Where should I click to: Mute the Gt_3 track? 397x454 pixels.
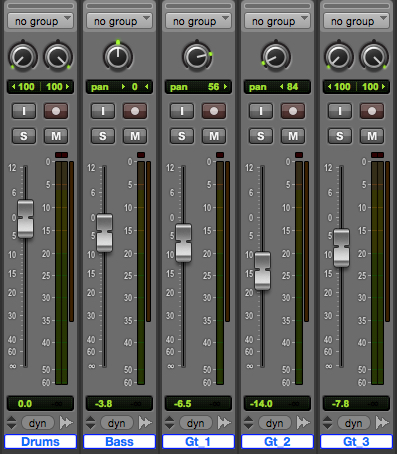[372, 136]
